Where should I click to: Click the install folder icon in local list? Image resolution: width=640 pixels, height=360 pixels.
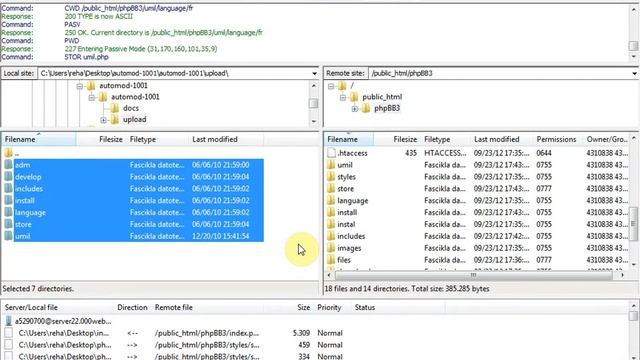[x=8, y=200]
